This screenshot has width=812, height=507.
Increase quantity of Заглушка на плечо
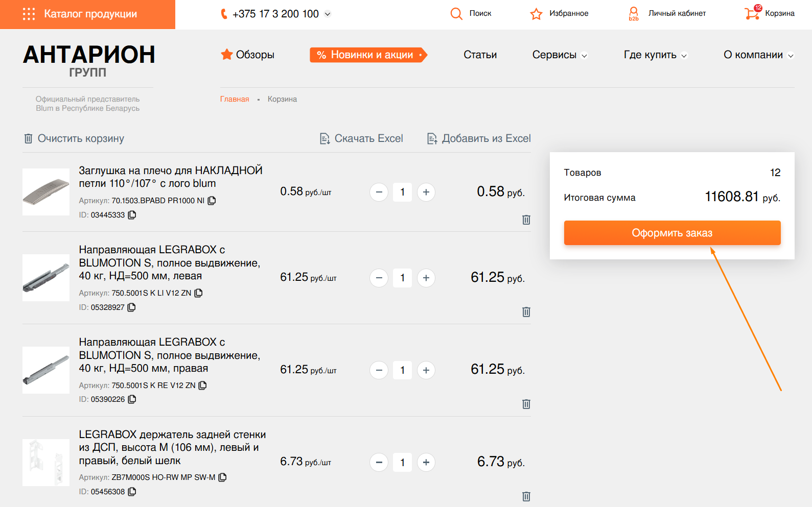click(x=426, y=192)
